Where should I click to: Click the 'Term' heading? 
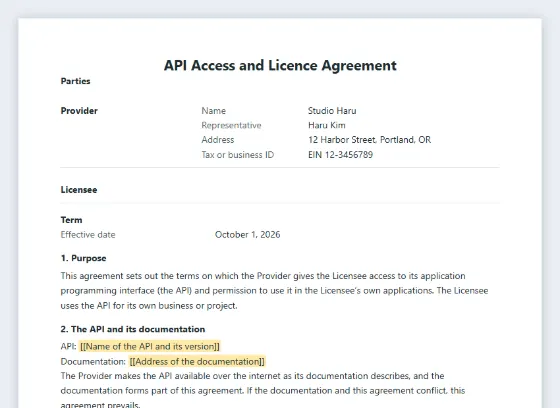(71, 220)
